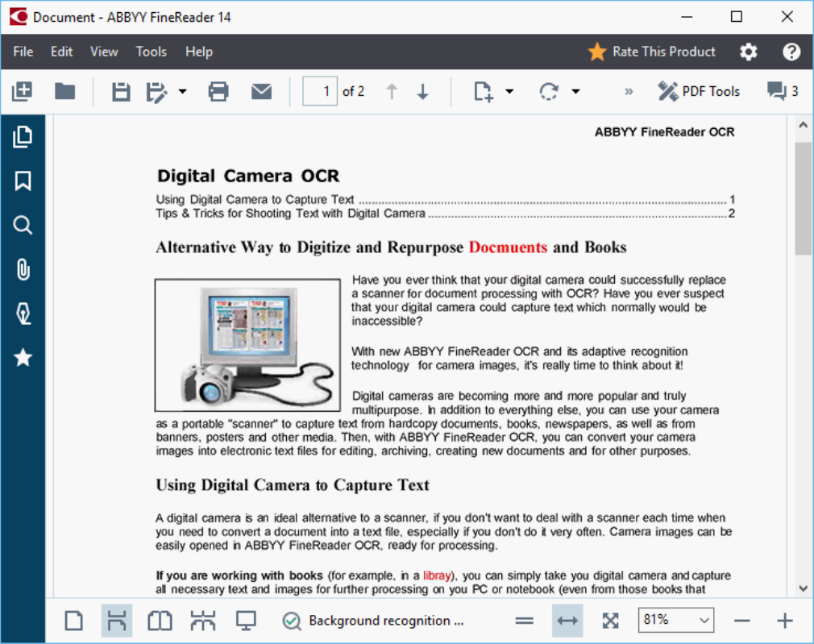Go to next page with down arrow
The width and height of the screenshot is (814, 644).
[x=423, y=91]
